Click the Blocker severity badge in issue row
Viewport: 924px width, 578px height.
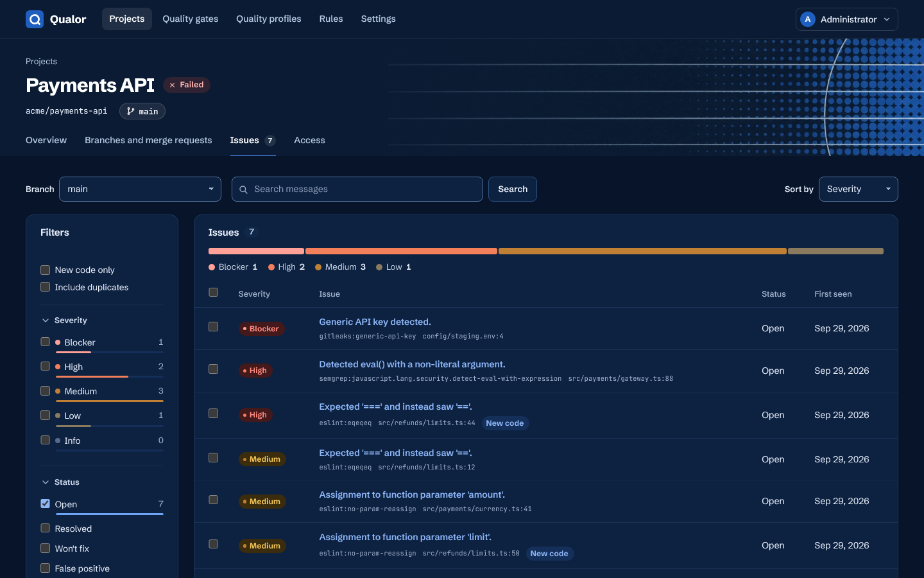pyautogui.click(x=261, y=329)
